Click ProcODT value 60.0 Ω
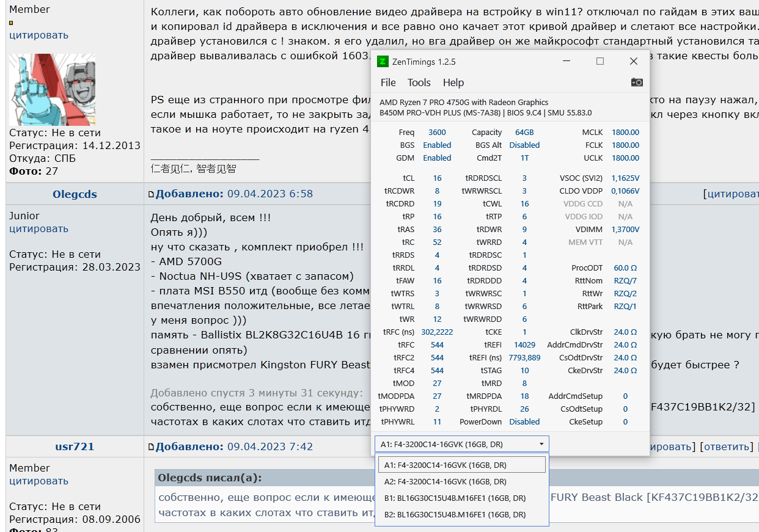The width and height of the screenshot is (759, 532). click(x=625, y=268)
